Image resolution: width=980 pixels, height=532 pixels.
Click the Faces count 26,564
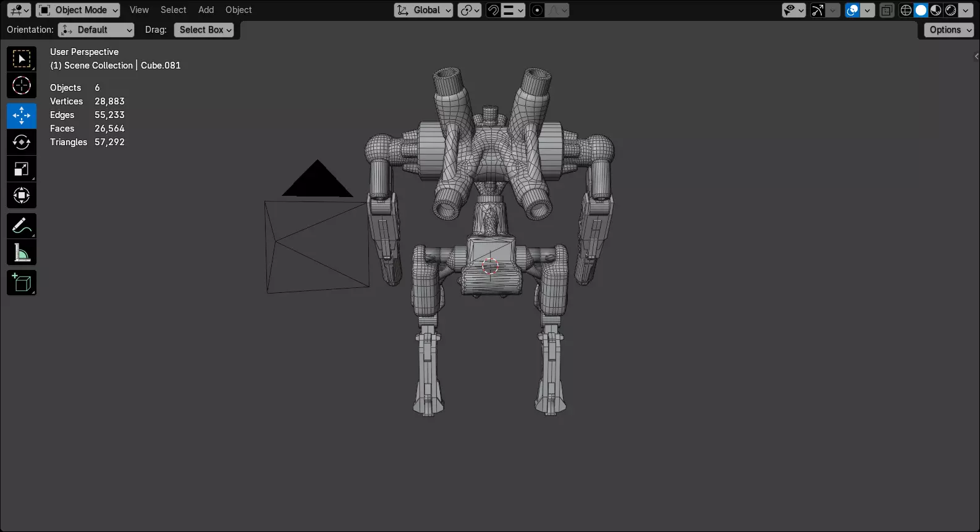point(109,129)
